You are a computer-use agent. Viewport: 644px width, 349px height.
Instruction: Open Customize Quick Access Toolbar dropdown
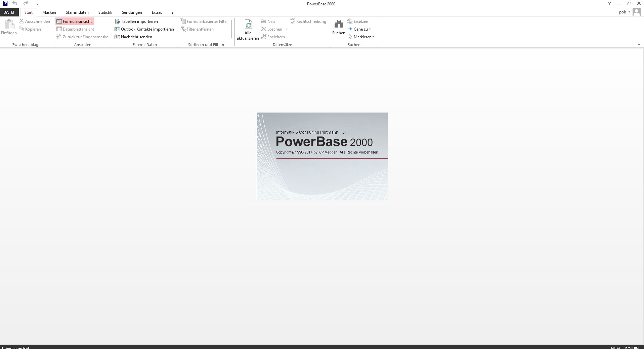click(x=37, y=4)
